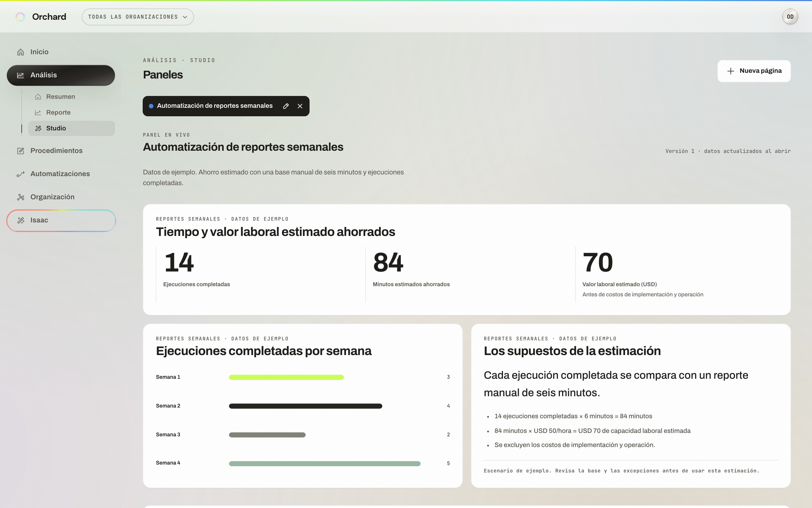The height and width of the screenshot is (508, 812).
Task: Click the blue status dot on the tab
Action: pos(151,106)
